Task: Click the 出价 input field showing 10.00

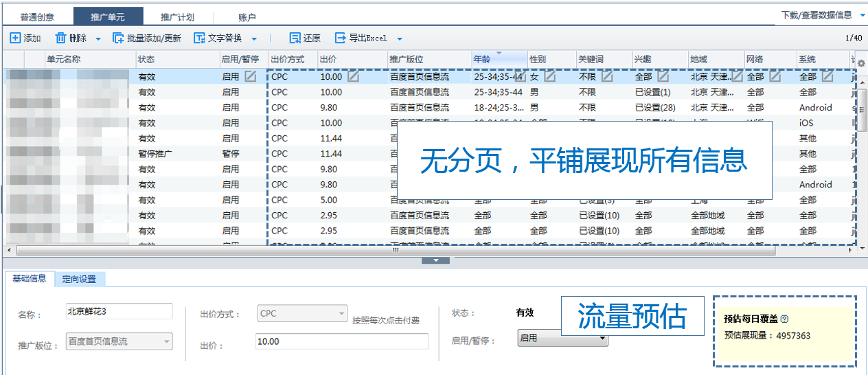Action: (x=341, y=341)
